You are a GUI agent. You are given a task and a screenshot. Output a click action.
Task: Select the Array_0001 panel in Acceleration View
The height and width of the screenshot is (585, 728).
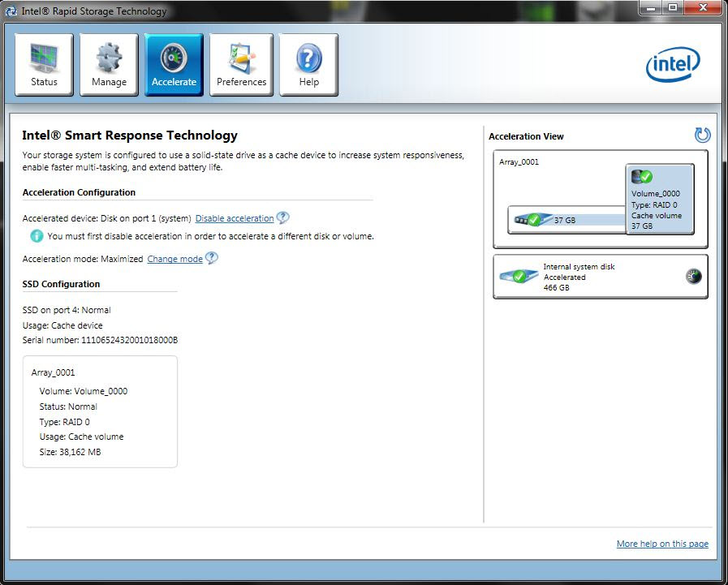[601, 199]
